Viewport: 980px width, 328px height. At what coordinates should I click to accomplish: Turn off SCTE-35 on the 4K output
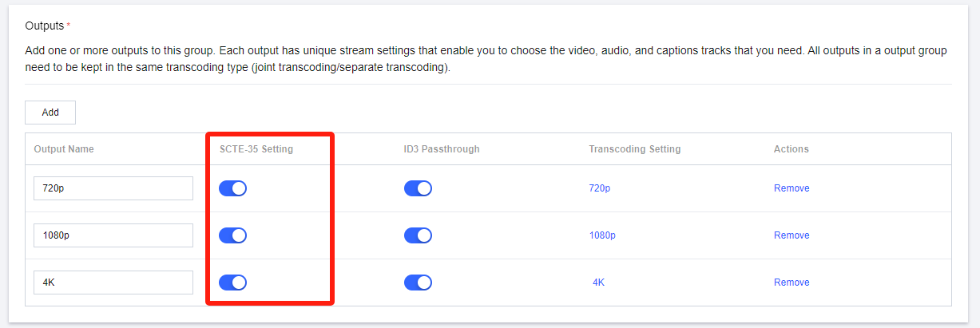[x=232, y=283]
